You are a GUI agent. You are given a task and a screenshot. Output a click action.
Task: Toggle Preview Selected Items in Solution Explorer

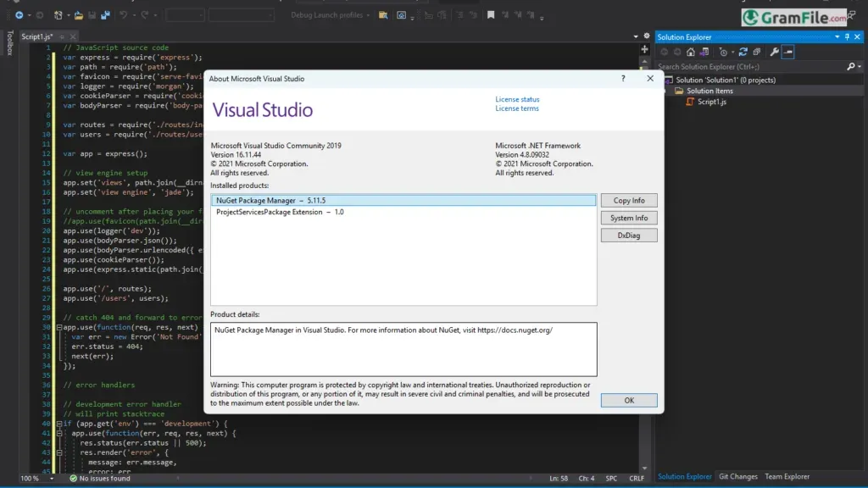coord(788,52)
